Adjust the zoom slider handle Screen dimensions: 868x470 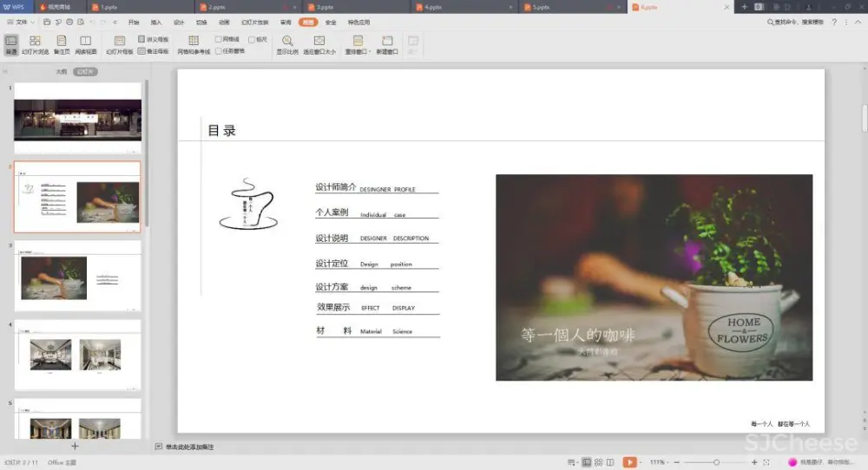pyautogui.click(x=716, y=461)
